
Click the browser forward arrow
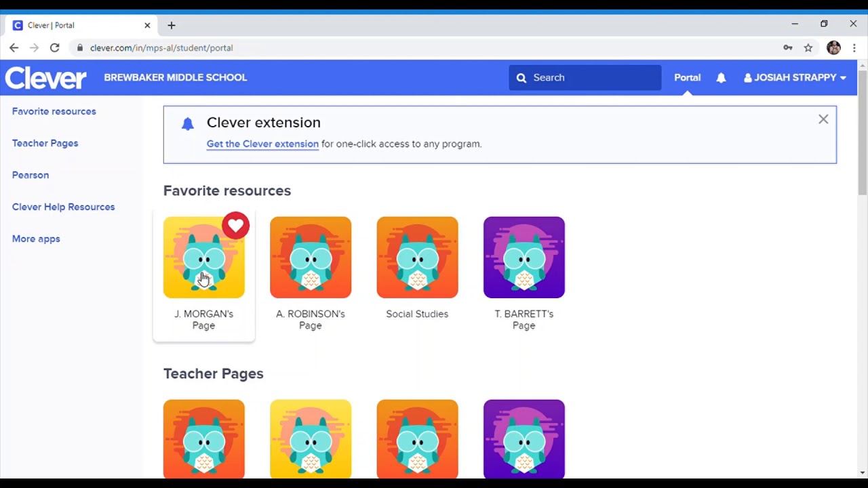(34, 48)
